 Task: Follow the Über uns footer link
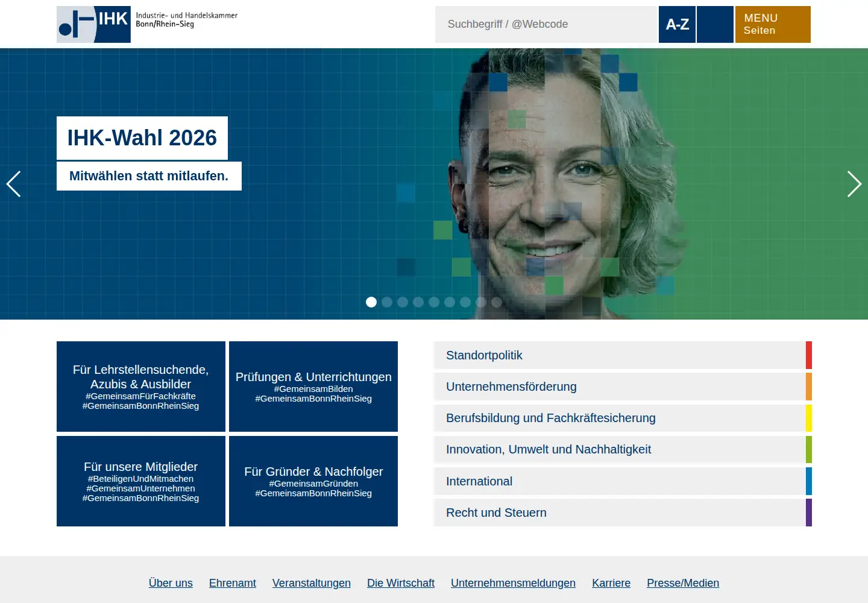[171, 583]
